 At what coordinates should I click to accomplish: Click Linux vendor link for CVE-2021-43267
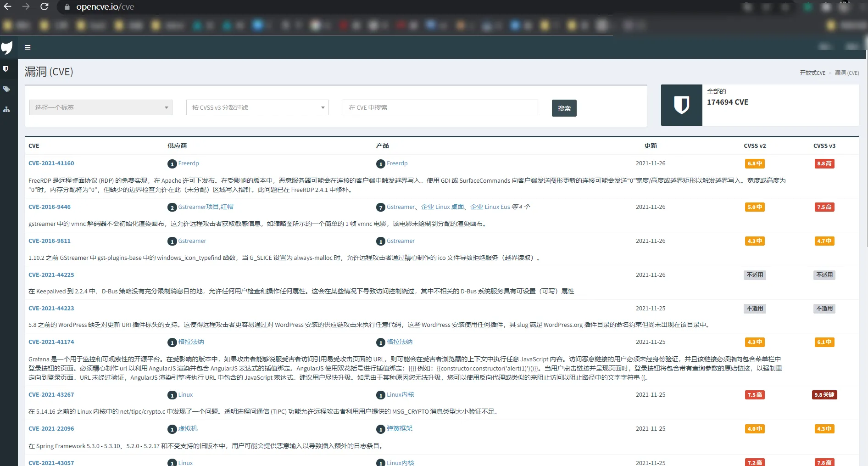pos(185,395)
